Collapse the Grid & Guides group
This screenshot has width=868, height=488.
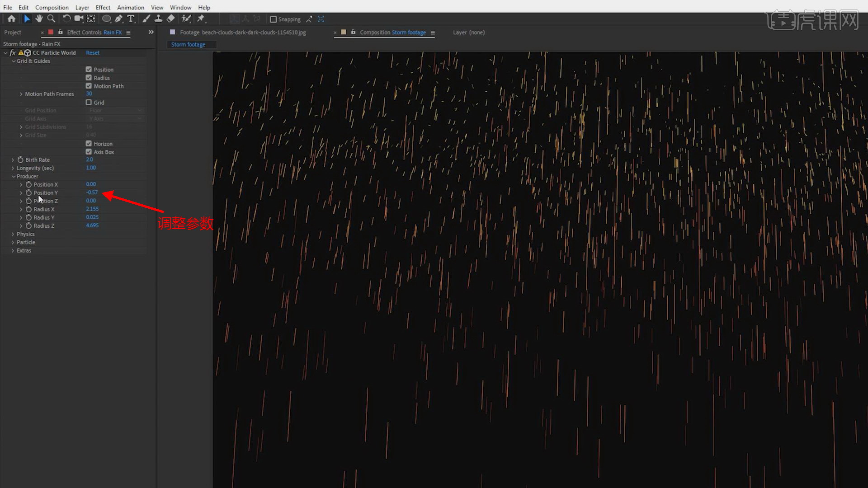pyautogui.click(x=14, y=61)
